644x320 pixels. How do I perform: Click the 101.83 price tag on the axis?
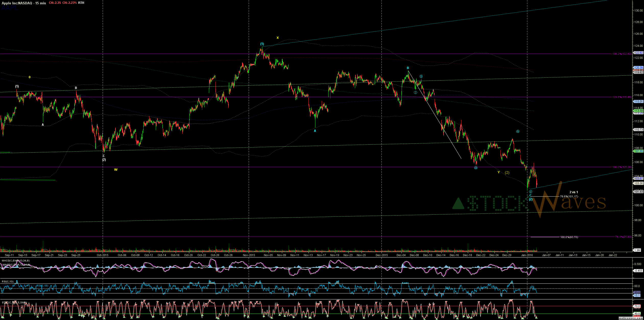click(x=638, y=192)
